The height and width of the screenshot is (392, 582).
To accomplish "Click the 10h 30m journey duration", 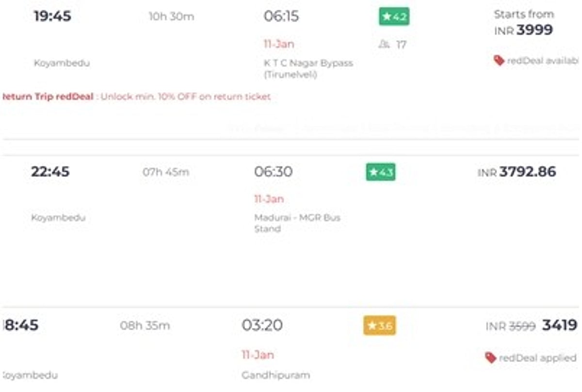I will pos(171,16).
